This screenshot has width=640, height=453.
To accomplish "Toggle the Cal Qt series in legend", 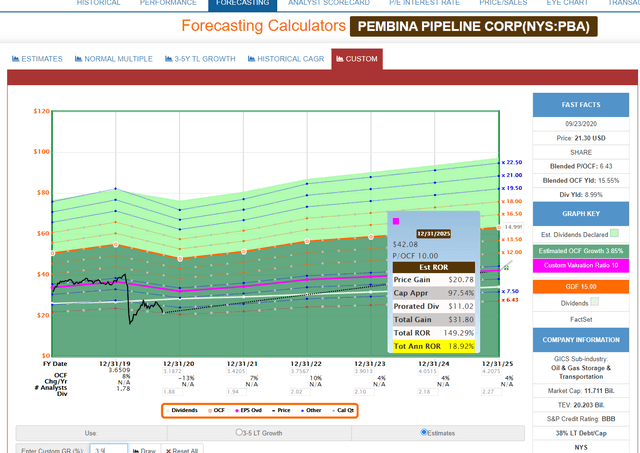I will click(x=343, y=410).
